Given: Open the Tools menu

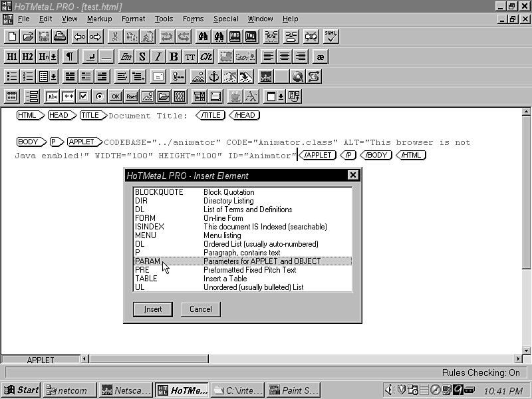Looking at the screenshot, I should point(164,19).
